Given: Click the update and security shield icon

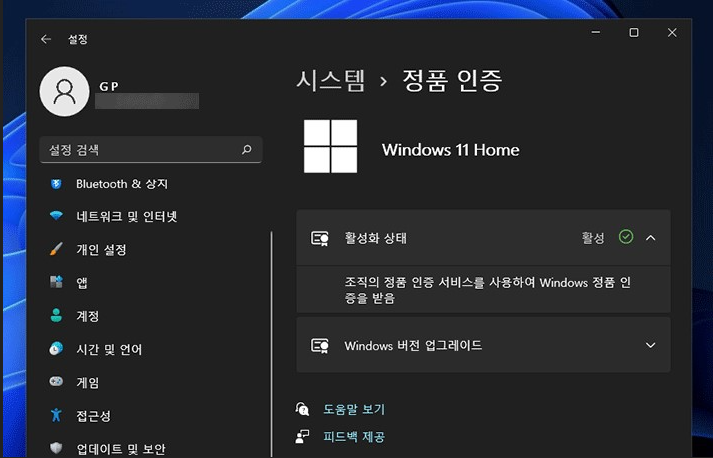Looking at the screenshot, I should click(x=56, y=448).
